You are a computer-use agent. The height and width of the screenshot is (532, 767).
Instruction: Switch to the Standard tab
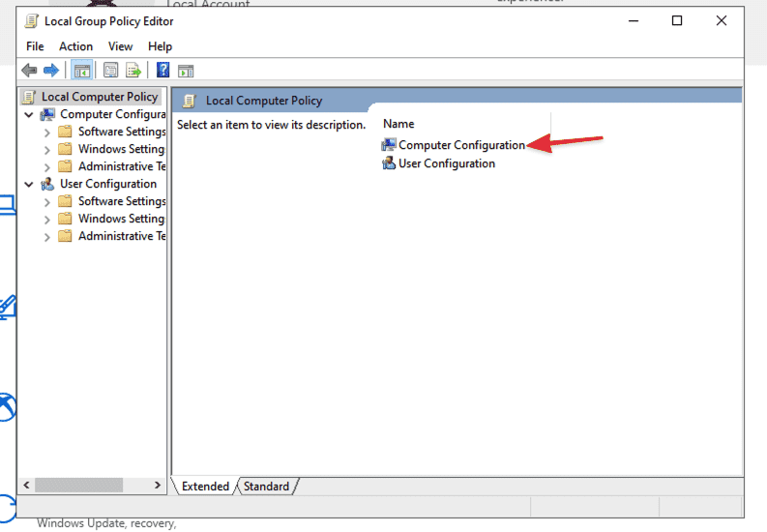pos(266,487)
